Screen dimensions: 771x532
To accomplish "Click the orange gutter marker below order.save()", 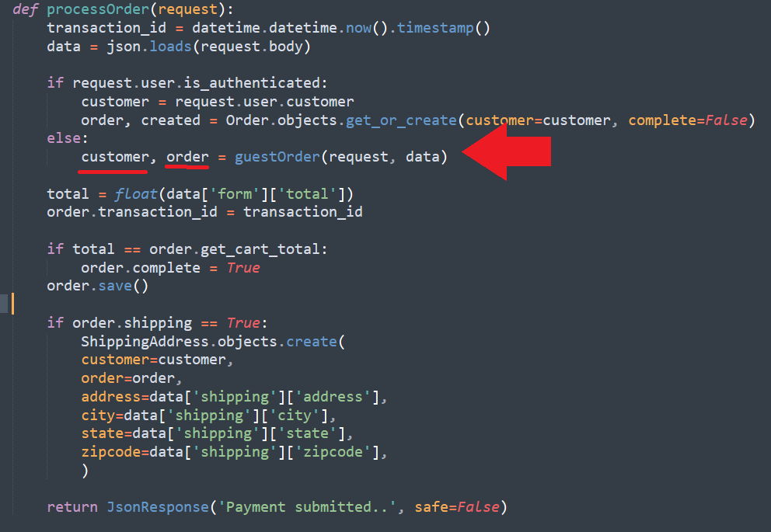I will click(x=12, y=304).
